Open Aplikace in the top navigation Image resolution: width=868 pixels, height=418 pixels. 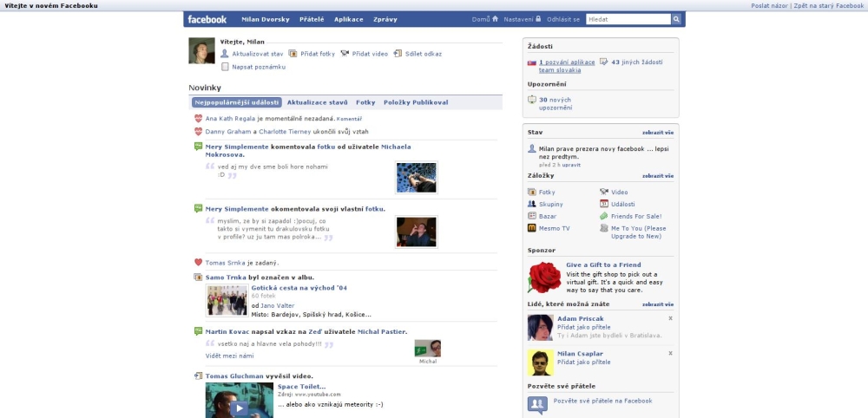coord(349,19)
